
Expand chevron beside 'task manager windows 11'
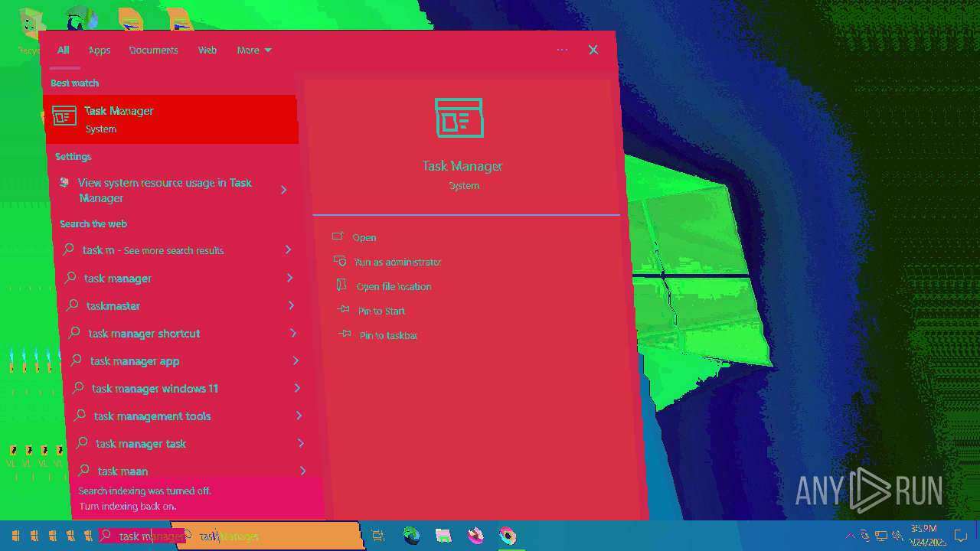click(x=297, y=388)
